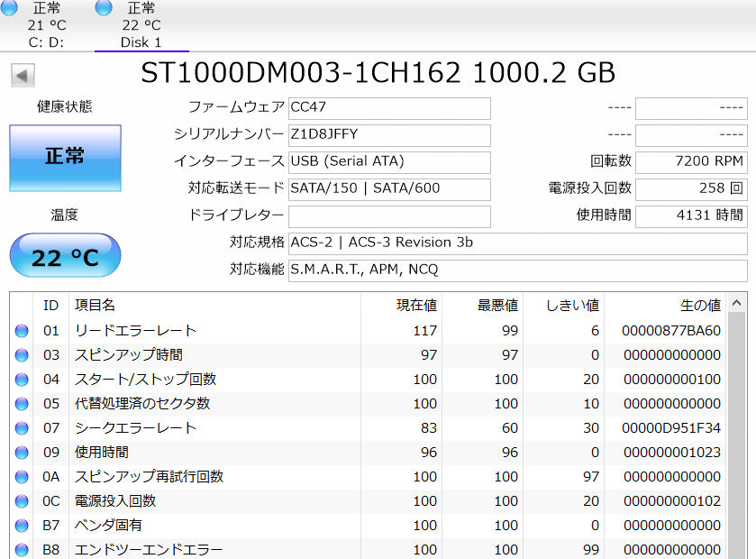Viewport: 756px width, 559px height.
Task: Click the status orb for row B8 エンドツーエンドエラー
Action: pyautogui.click(x=22, y=549)
